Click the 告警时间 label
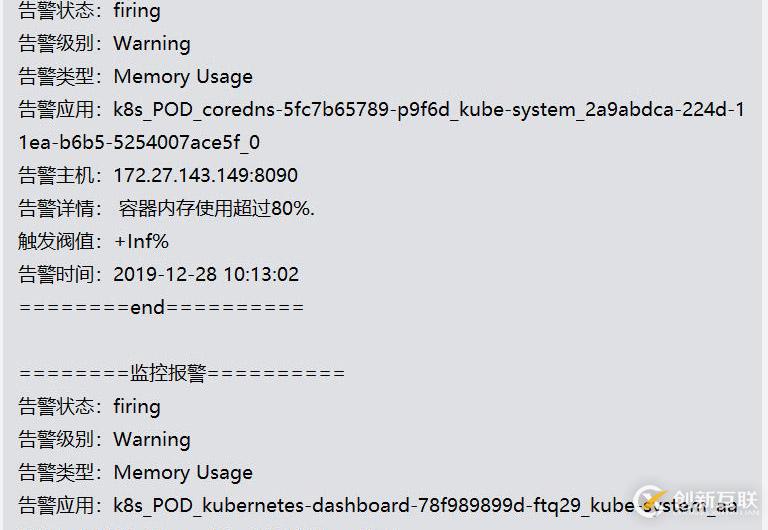The width and height of the screenshot is (768, 530). pyautogui.click(x=59, y=274)
